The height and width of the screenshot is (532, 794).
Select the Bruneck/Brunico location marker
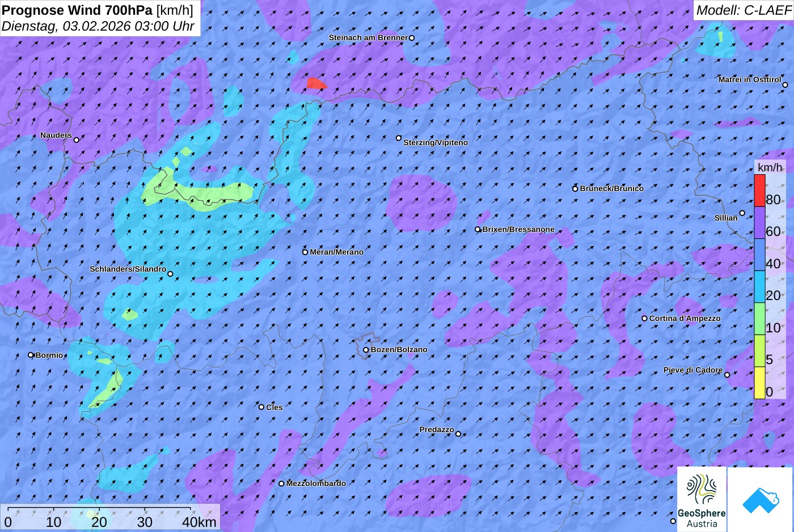click(x=575, y=189)
